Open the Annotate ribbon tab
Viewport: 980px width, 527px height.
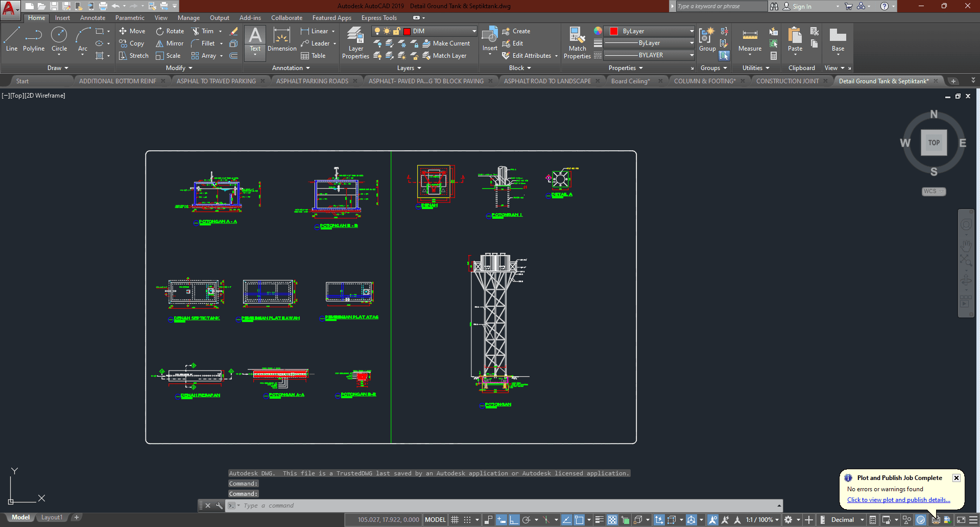pyautogui.click(x=92, y=18)
